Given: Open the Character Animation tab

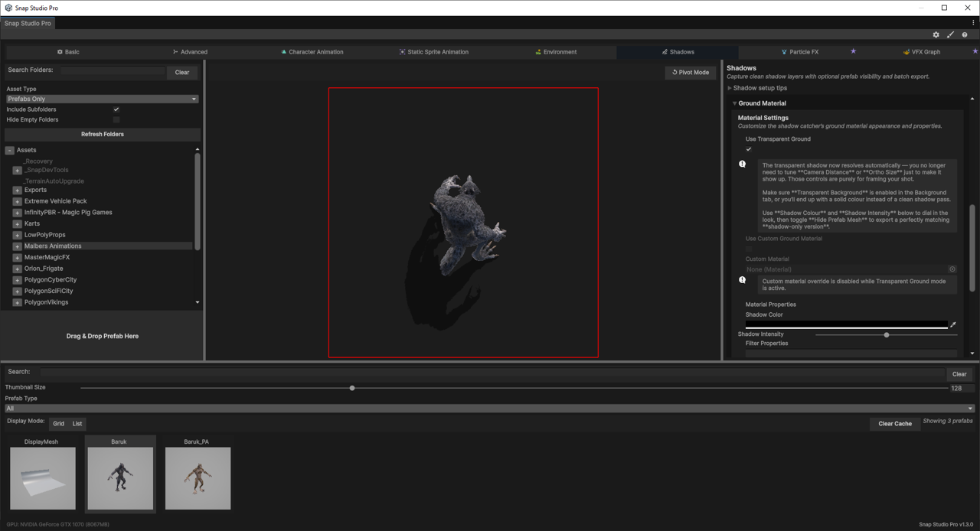Looking at the screenshot, I should point(312,52).
